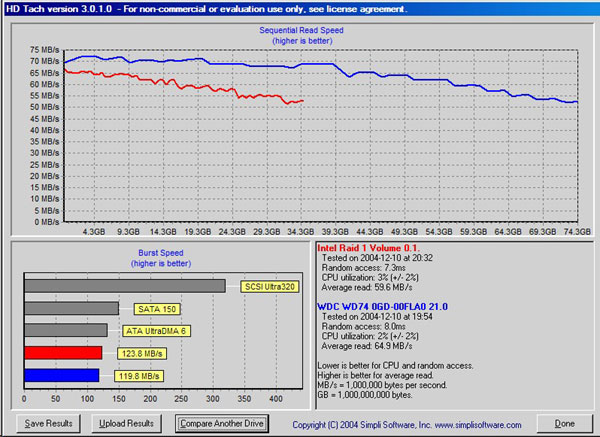Click the blue read-speed curve

tap(321, 64)
